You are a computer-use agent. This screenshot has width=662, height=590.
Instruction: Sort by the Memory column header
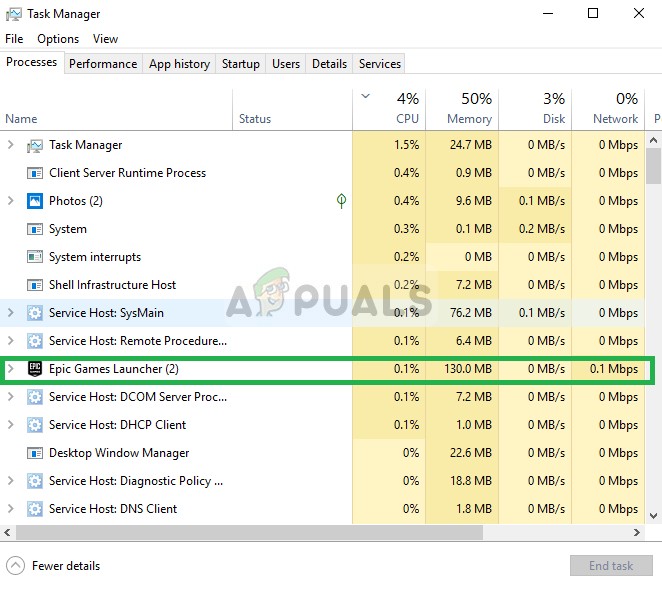coord(462,110)
